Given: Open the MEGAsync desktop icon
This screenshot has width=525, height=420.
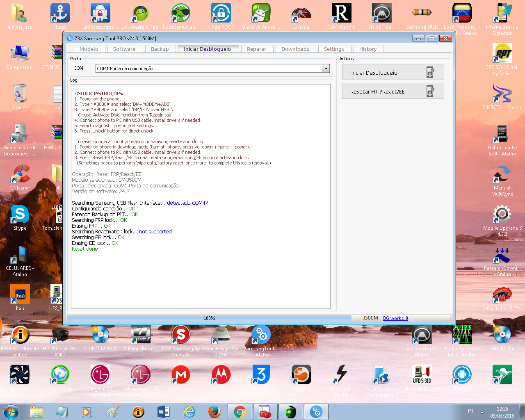Looking at the screenshot, I should (x=181, y=378).
